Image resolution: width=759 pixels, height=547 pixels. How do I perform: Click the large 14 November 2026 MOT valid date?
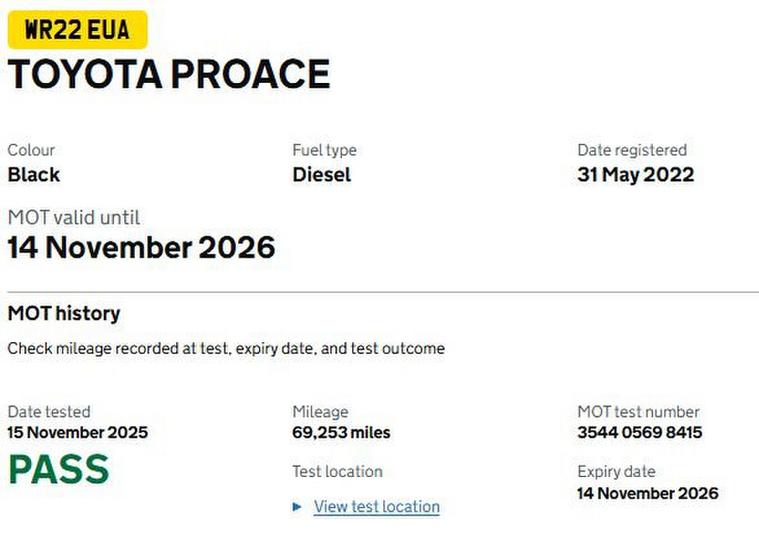click(x=141, y=247)
